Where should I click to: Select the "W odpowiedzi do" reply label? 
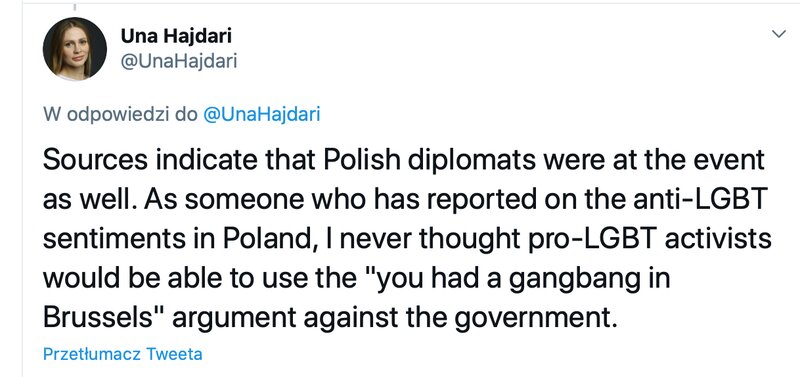pyautogui.click(x=120, y=114)
